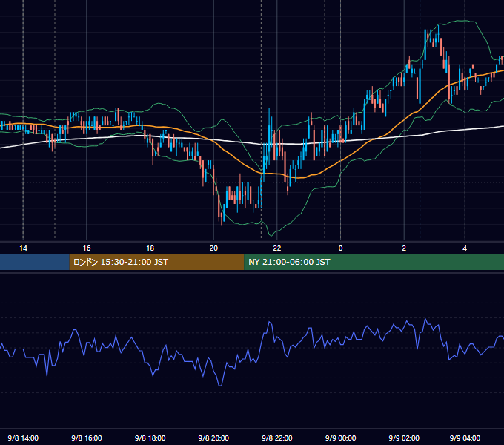Select the ロンドン 15:30-21:00 JST session bar
This screenshot has height=445, width=504.
156,262
